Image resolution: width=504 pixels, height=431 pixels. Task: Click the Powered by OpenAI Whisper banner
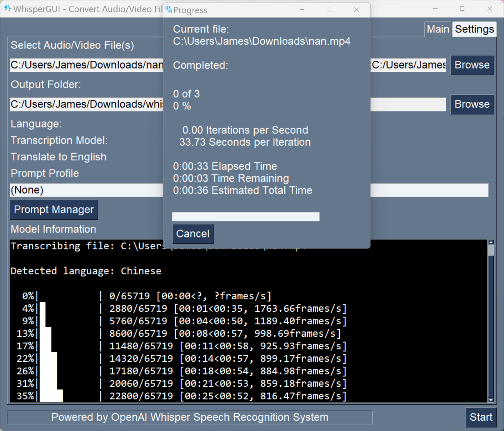point(190,417)
